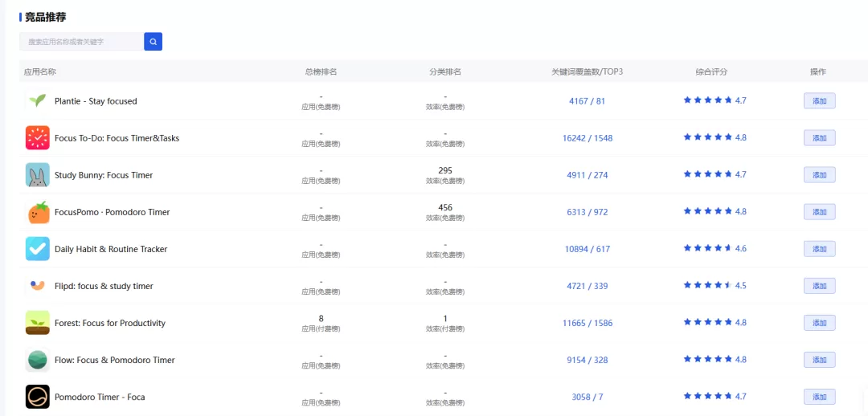
Task: Click Study Bunny 4.7 star rating
Action: 715,174
